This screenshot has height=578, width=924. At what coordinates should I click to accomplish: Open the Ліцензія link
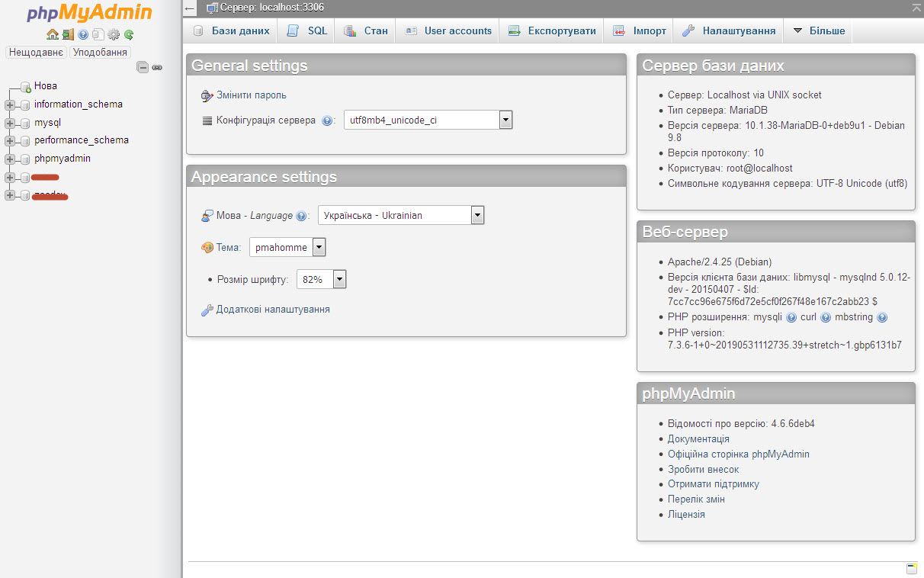tap(686, 515)
